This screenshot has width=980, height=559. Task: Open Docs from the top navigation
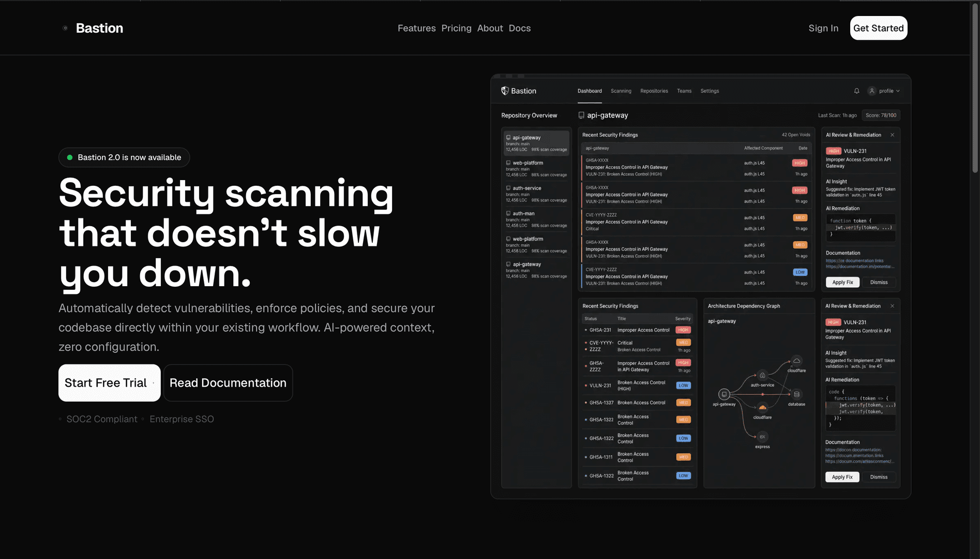[x=519, y=28]
